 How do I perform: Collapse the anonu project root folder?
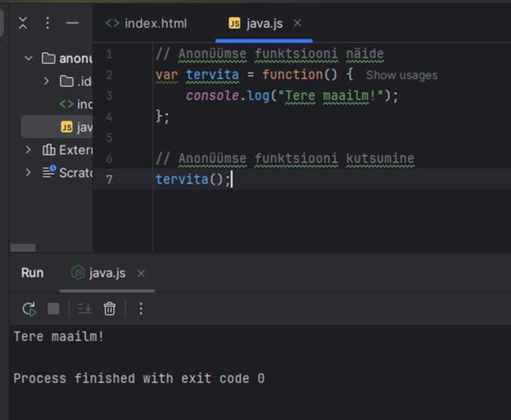29,59
